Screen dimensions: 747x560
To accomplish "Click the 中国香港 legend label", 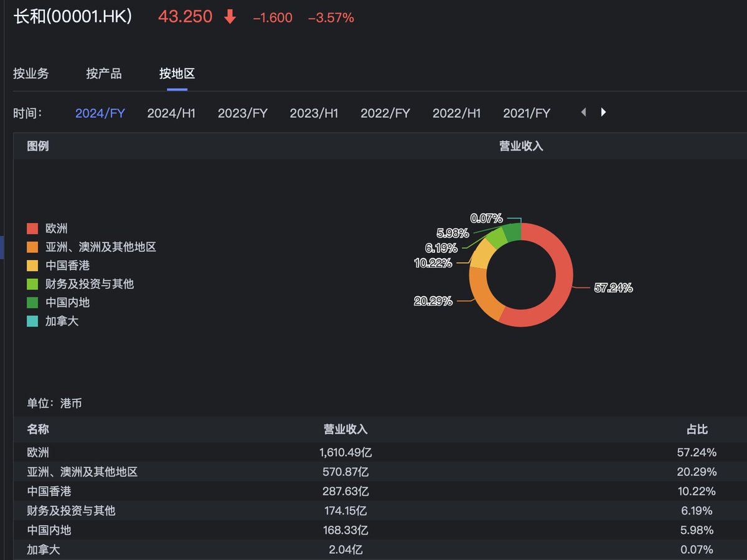I will tap(68, 266).
